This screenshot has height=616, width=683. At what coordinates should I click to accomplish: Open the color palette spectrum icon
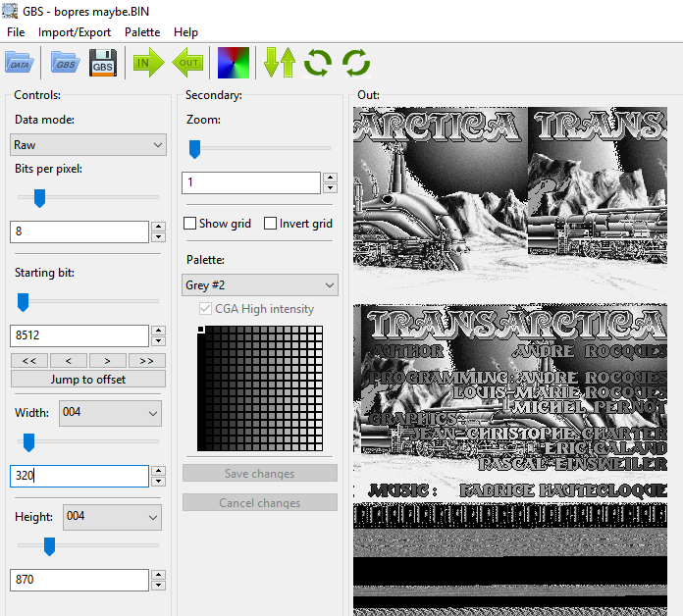(234, 63)
